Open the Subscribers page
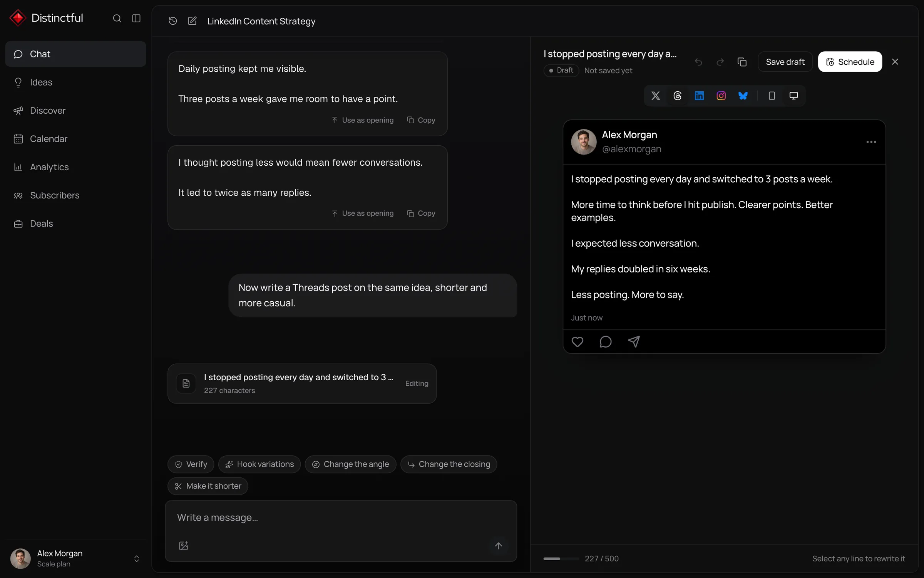This screenshot has height=578, width=924. tap(76, 195)
